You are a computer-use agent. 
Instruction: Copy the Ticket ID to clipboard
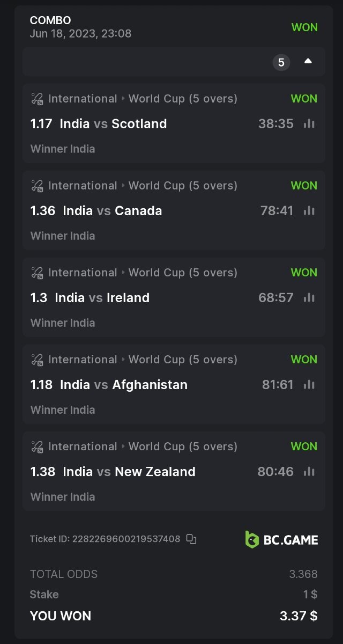(191, 539)
